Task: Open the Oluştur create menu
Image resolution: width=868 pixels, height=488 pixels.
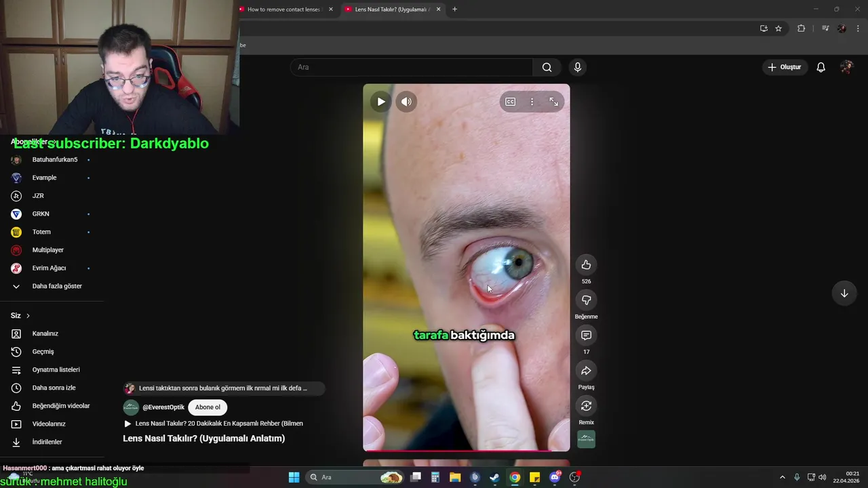Action: point(784,67)
